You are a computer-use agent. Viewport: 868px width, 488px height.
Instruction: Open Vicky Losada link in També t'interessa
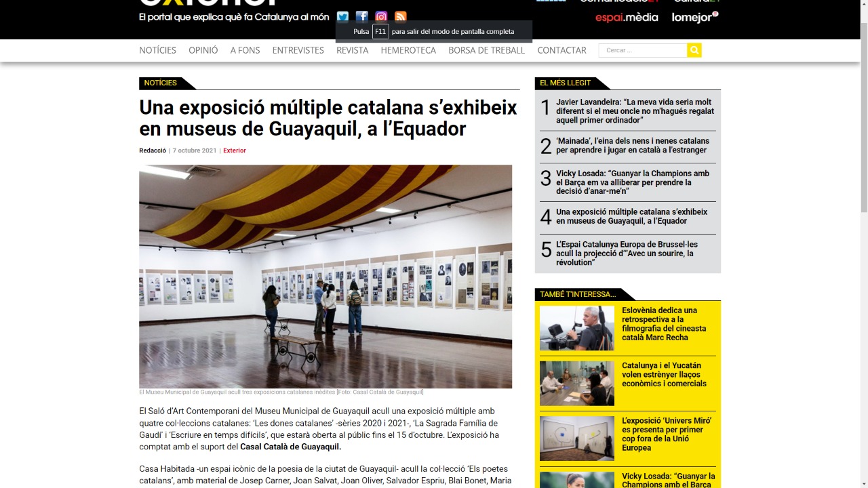[668, 480]
